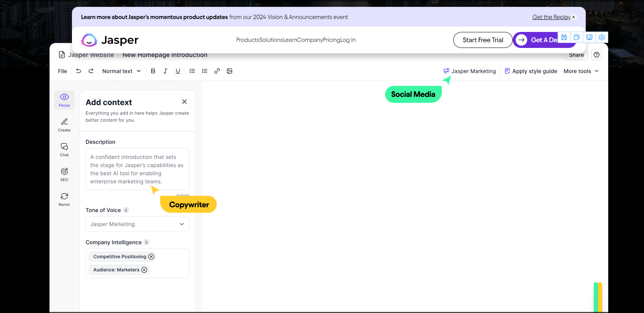644x313 pixels.
Task: Click the monitor picture icon
Action: pyautogui.click(x=589, y=37)
